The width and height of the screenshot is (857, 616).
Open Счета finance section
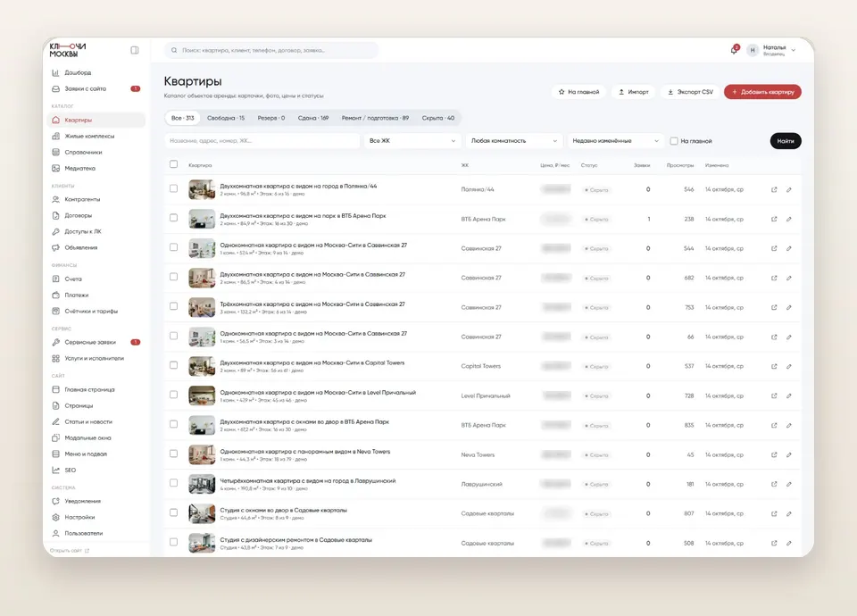[72, 279]
